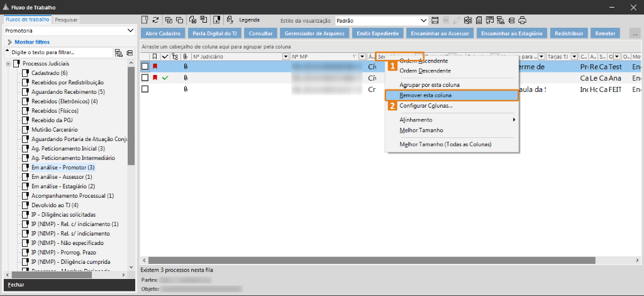Export grid with the Excel icon
644x296 pixels.
468,20
